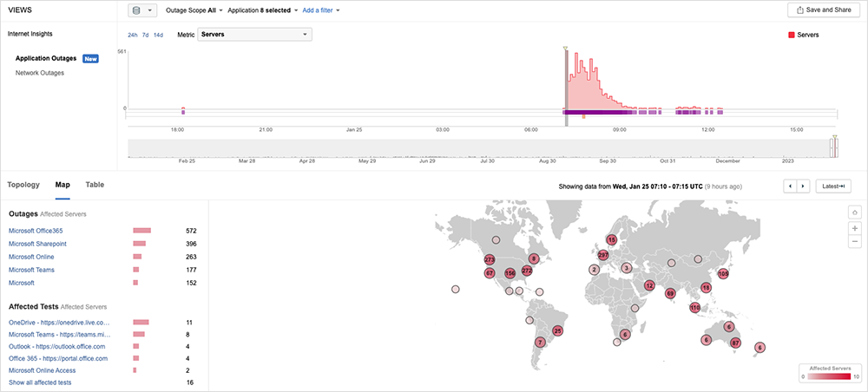This screenshot has height=392, width=868.
Task: Select the 24h time range
Action: 133,35
